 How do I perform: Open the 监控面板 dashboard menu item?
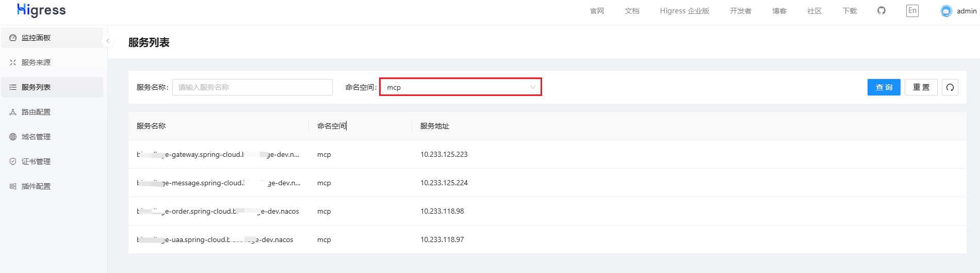pos(36,38)
